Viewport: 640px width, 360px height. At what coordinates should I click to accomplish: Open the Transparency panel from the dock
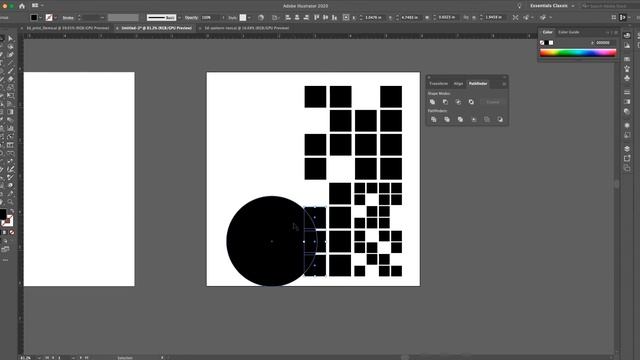(x=627, y=111)
